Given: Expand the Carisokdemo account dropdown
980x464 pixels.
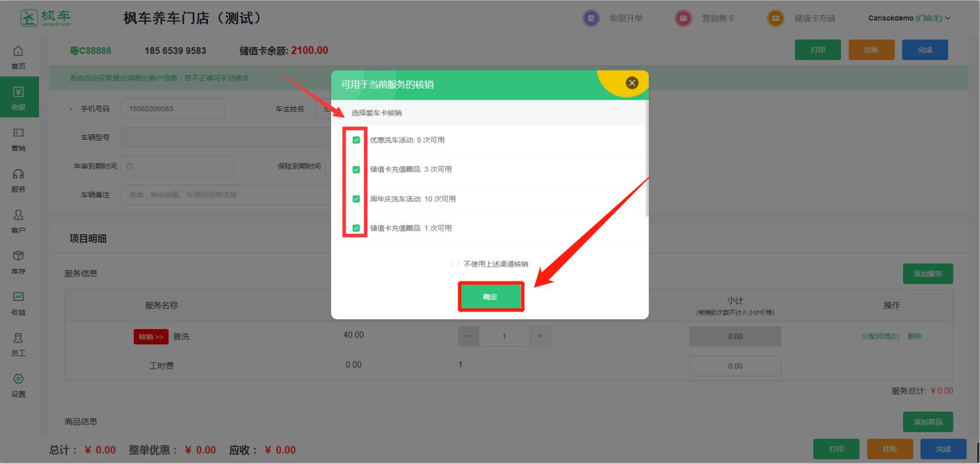Looking at the screenshot, I should coord(909,18).
